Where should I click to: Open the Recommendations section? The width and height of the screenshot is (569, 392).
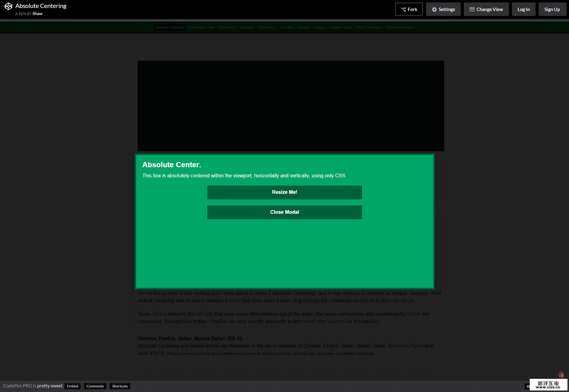(x=400, y=27)
